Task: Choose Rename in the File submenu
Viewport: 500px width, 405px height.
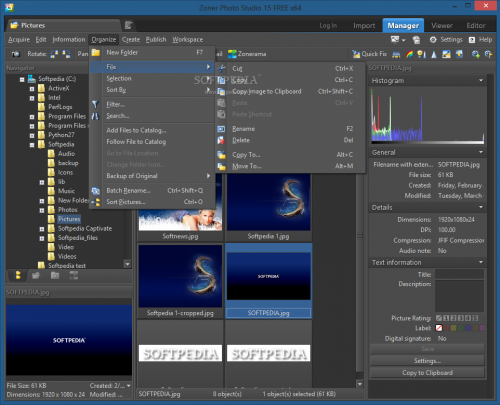Action: pos(290,129)
